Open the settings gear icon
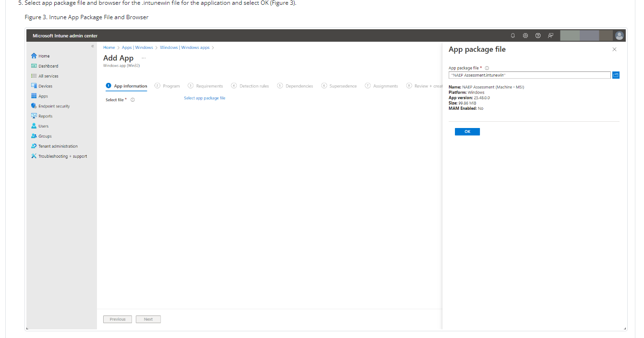 (x=525, y=35)
